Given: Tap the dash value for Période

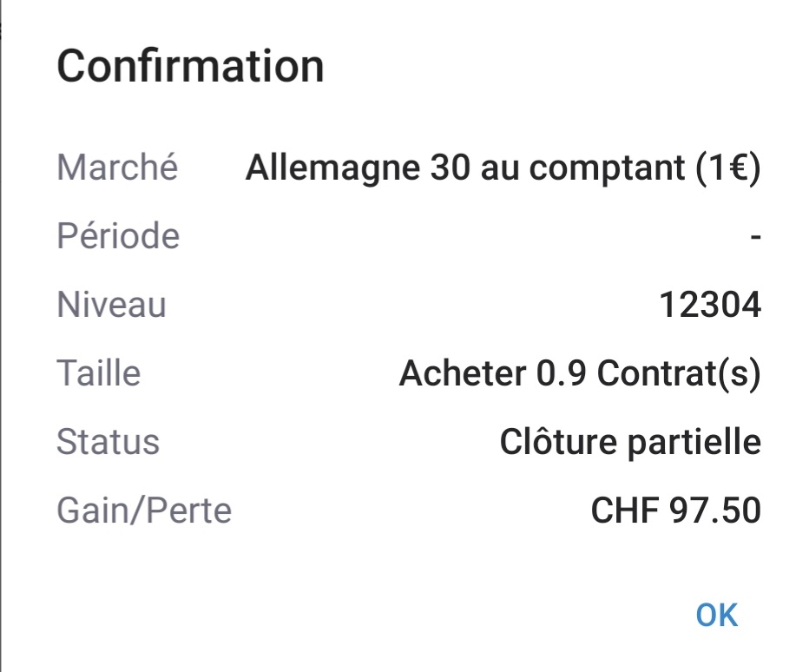Looking at the screenshot, I should point(755,236).
